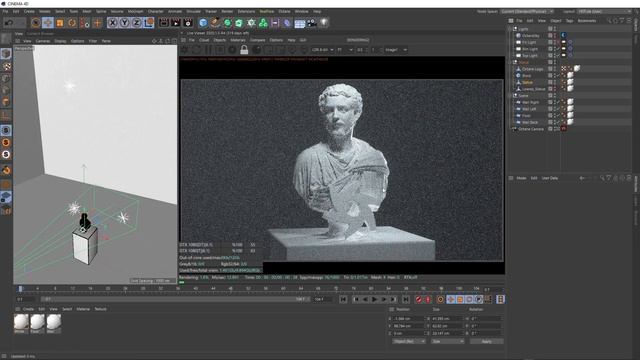Open the Node Space dropdown
640x360 pixels.
(x=527, y=11)
